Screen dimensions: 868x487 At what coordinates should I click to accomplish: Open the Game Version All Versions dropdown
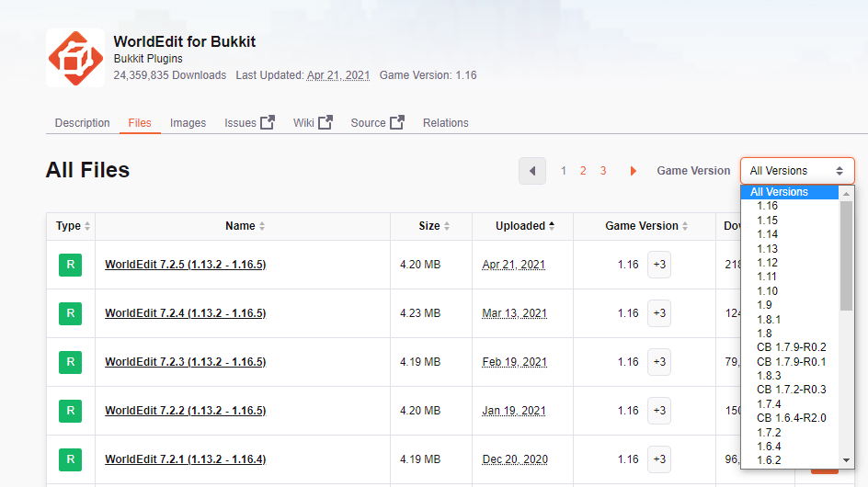click(x=797, y=171)
